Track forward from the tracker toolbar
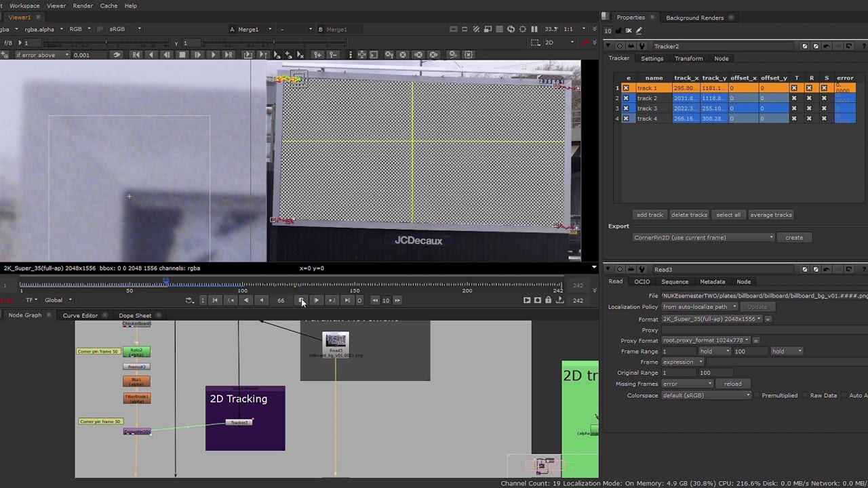868x488 pixels. (x=212, y=55)
